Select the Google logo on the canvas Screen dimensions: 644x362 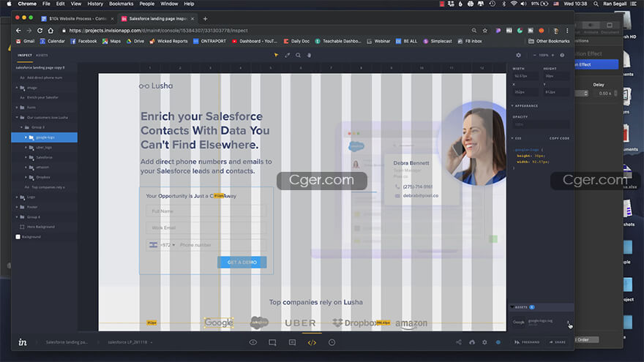pyautogui.click(x=219, y=323)
